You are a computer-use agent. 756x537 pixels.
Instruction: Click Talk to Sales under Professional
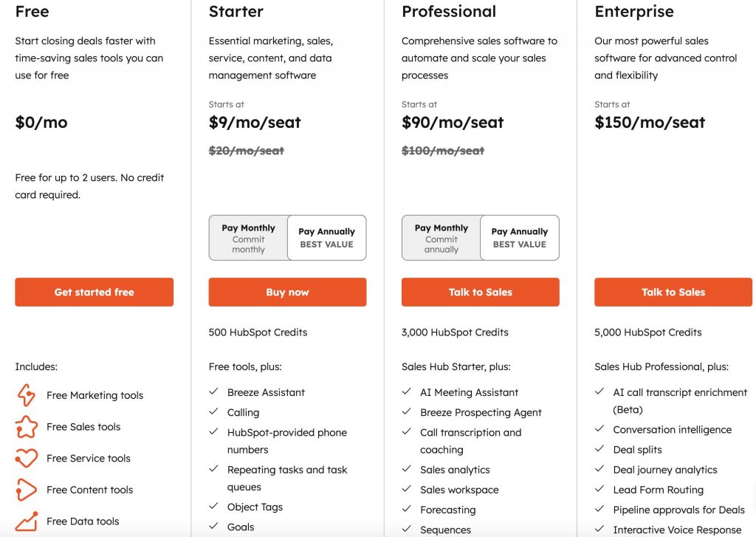tap(480, 292)
